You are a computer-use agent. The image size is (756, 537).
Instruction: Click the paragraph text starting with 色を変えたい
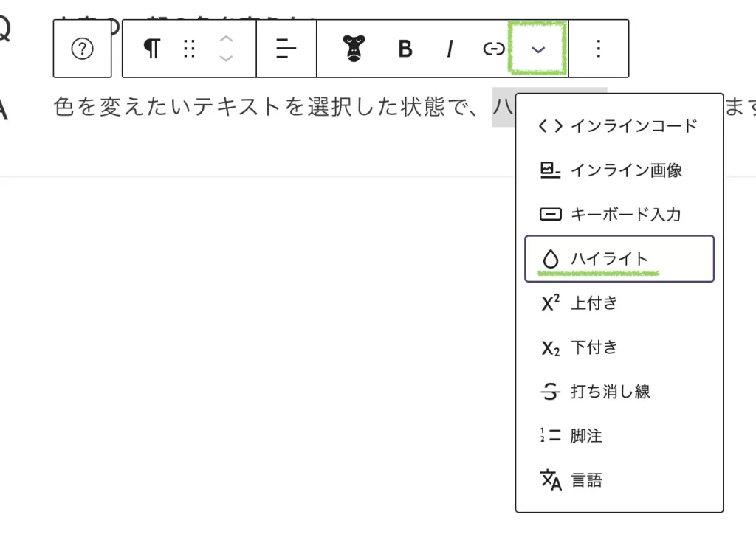tap(266, 108)
